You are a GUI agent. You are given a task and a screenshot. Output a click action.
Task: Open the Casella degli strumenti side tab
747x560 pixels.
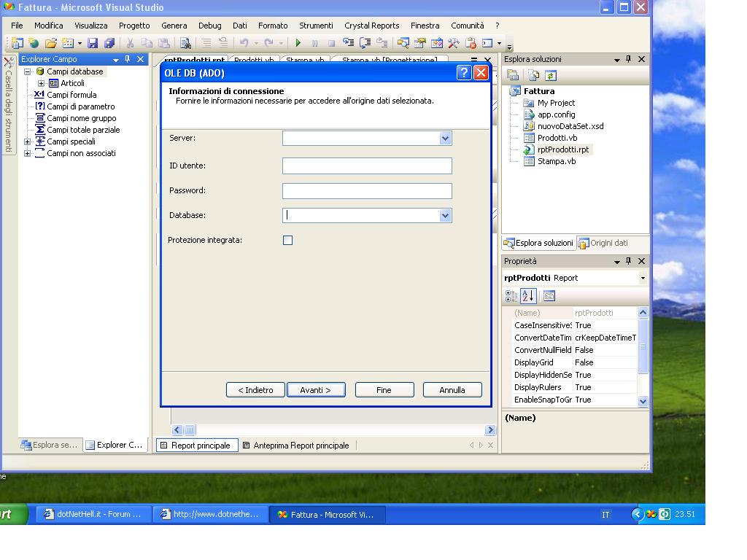8,106
